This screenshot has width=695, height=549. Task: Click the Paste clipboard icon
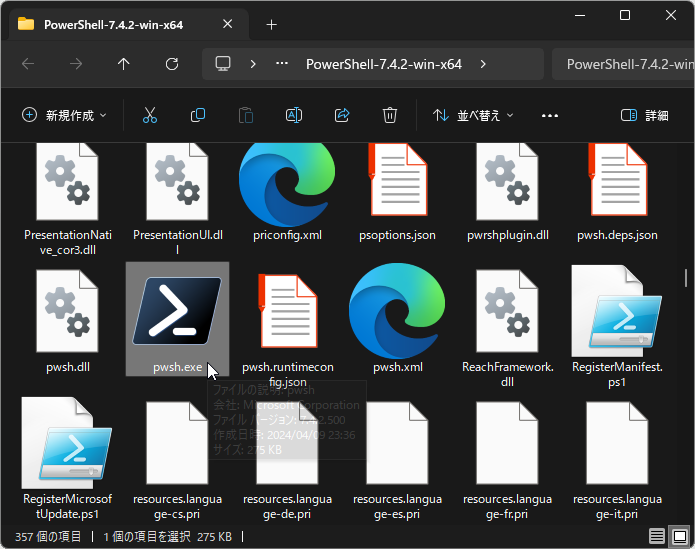click(x=246, y=115)
